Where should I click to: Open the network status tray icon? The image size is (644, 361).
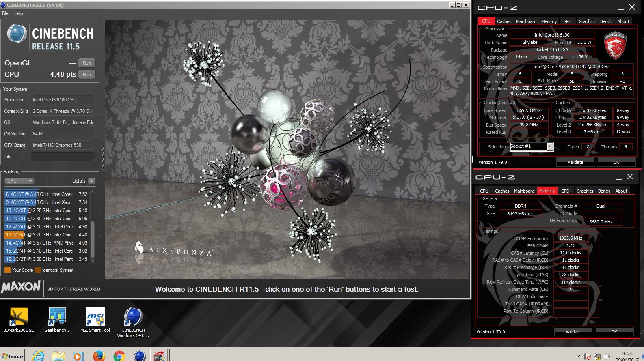point(597,357)
